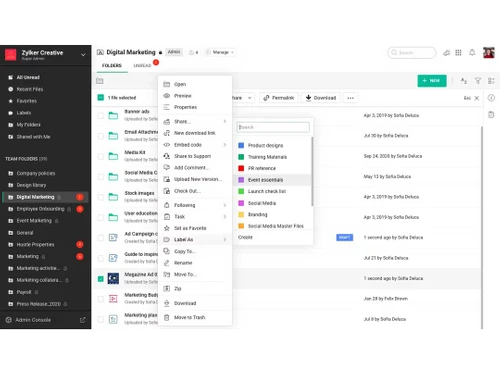The width and height of the screenshot is (500, 375).
Task: Pick the blue Product designs label swatch
Action: (241, 145)
